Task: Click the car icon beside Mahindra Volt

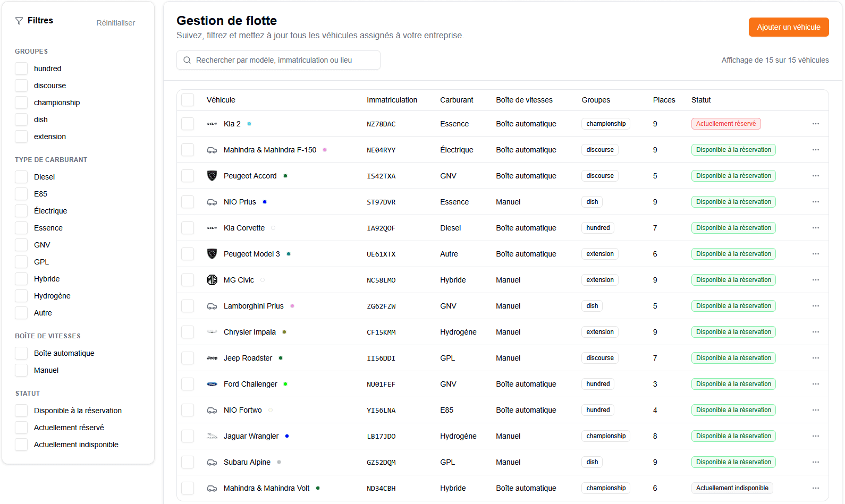Action: click(x=212, y=488)
